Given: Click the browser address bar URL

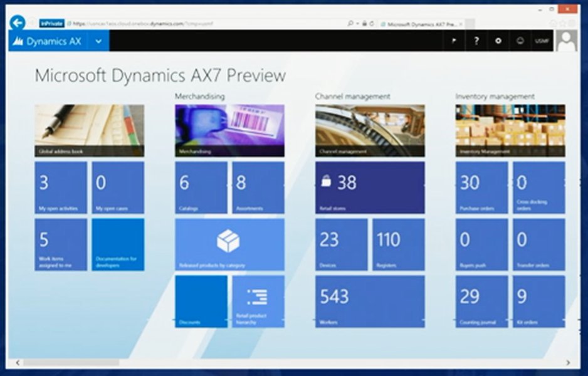Looking at the screenshot, I should [x=142, y=24].
